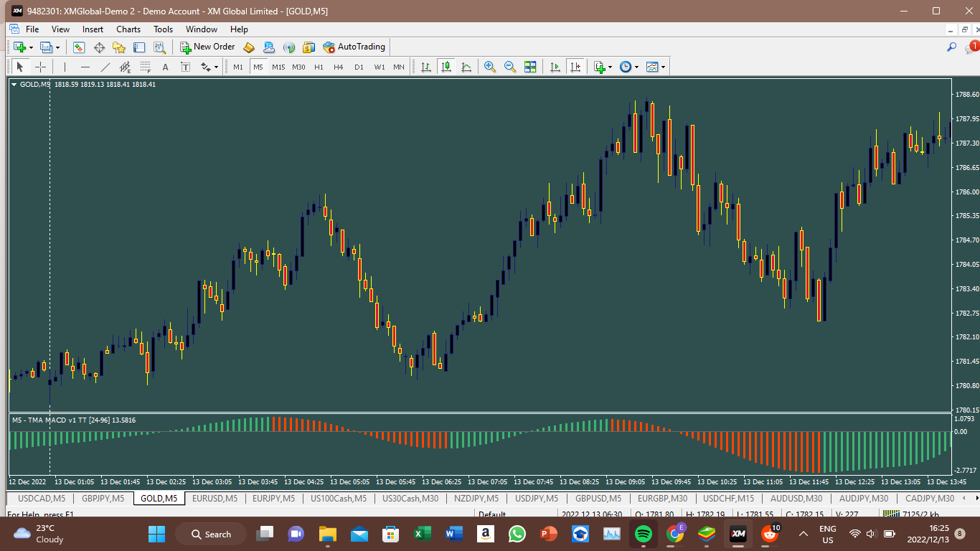Add a text label with the A tool
Screen dimensions: 980x551
(x=165, y=67)
